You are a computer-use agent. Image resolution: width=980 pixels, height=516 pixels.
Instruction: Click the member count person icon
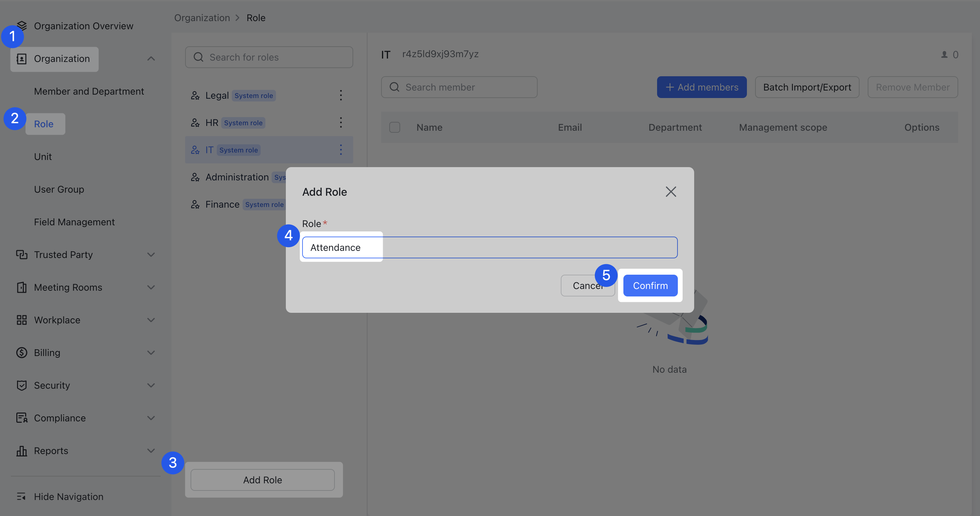click(944, 54)
